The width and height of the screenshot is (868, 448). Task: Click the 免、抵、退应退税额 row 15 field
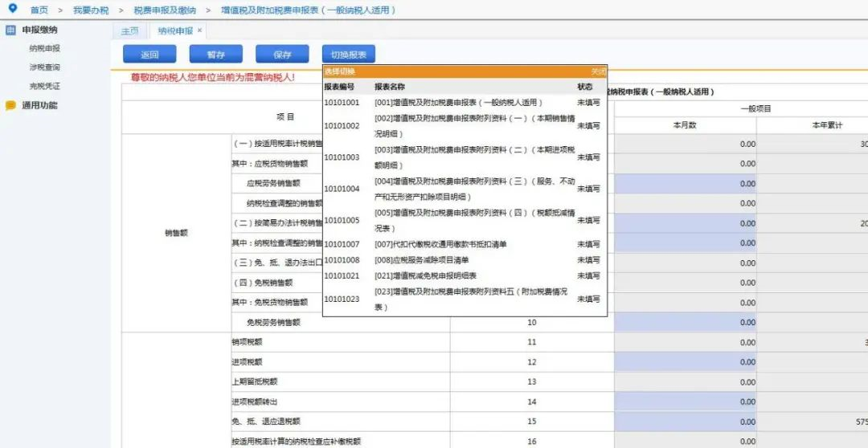tap(686, 422)
